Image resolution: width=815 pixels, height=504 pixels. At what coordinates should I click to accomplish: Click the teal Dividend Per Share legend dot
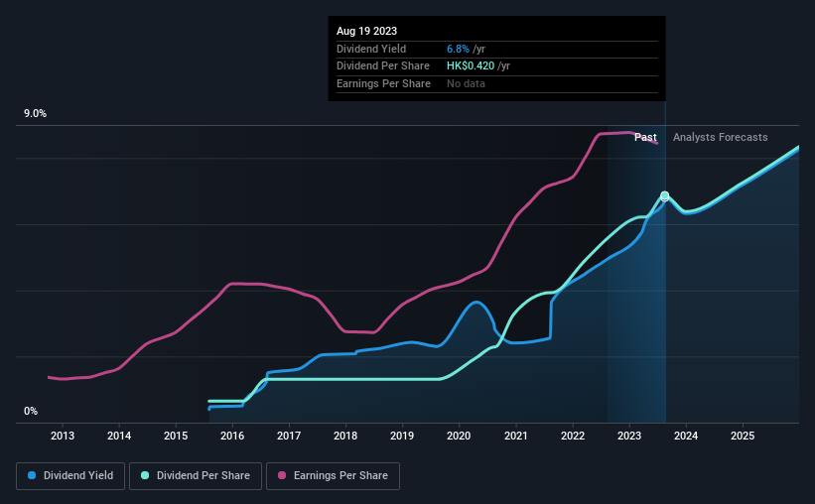(145, 475)
